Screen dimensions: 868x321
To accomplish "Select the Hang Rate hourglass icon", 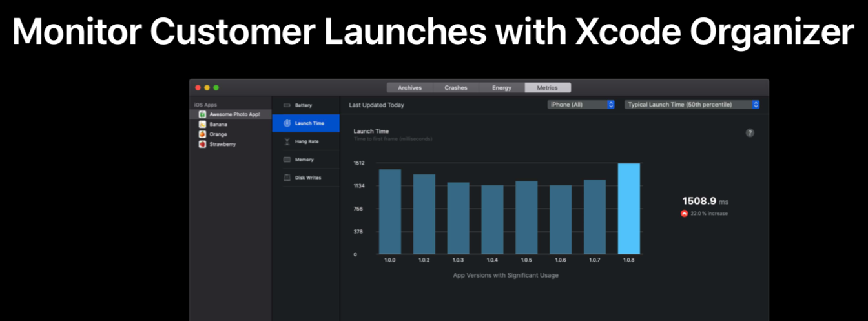I will (x=287, y=141).
